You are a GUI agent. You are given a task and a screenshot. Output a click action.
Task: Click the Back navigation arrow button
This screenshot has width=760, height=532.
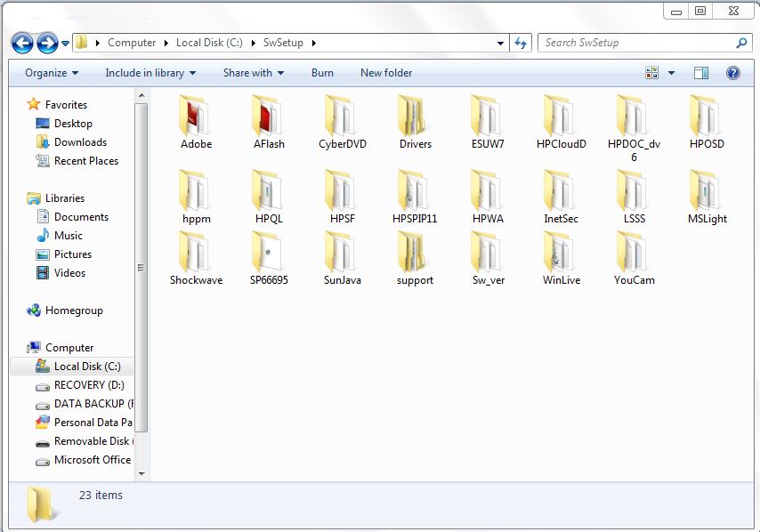[x=22, y=43]
